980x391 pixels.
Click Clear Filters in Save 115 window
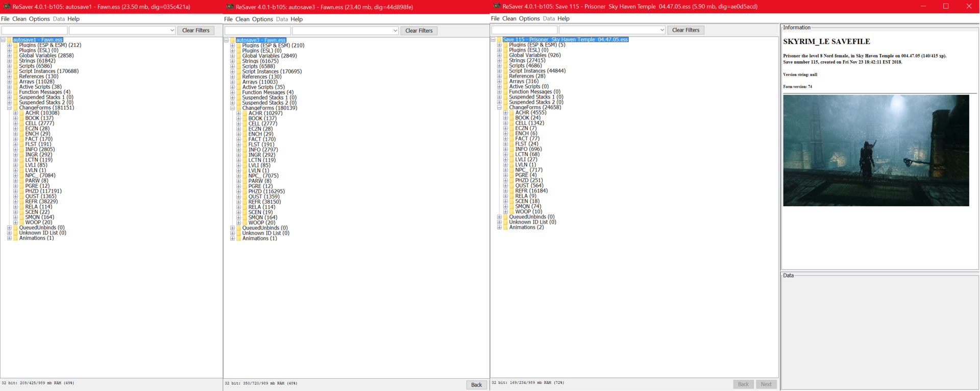[686, 30]
